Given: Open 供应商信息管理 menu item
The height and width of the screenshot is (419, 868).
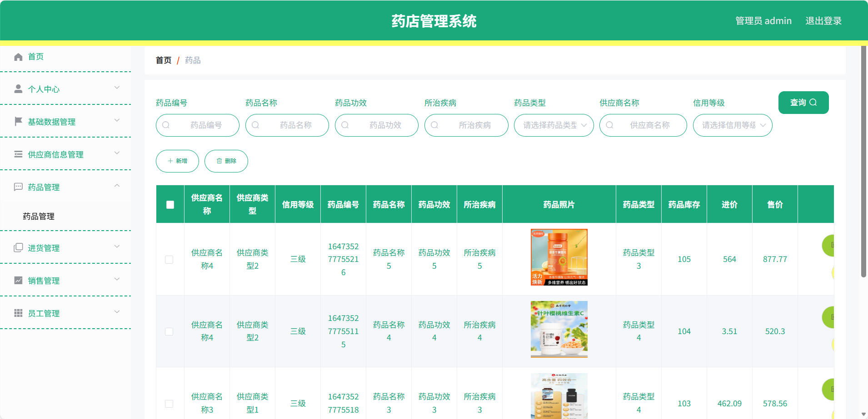Looking at the screenshot, I should click(65, 154).
